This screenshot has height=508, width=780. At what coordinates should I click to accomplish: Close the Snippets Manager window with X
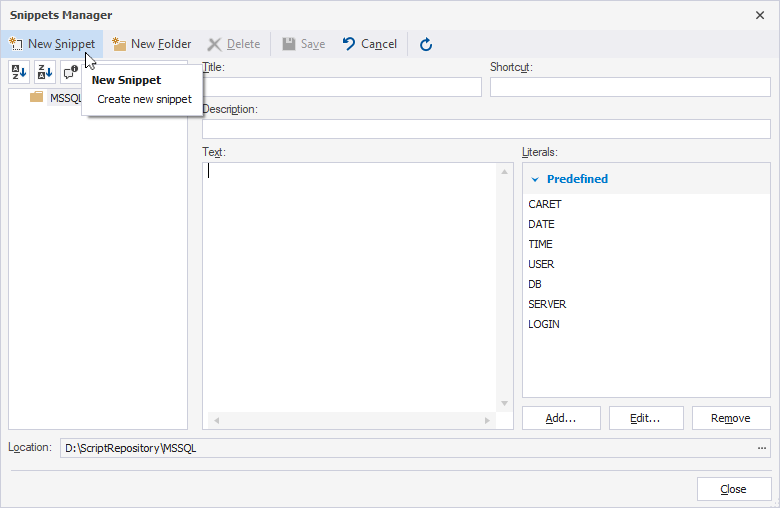(x=760, y=15)
